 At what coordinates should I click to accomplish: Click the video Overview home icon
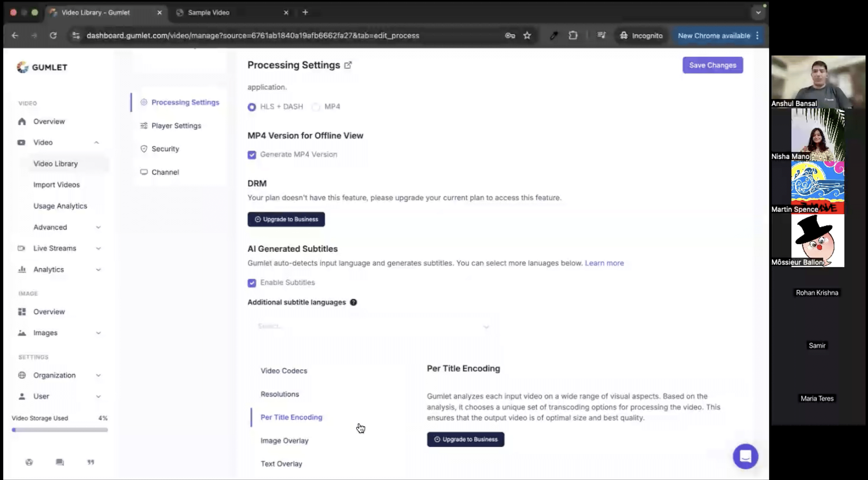(x=22, y=122)
